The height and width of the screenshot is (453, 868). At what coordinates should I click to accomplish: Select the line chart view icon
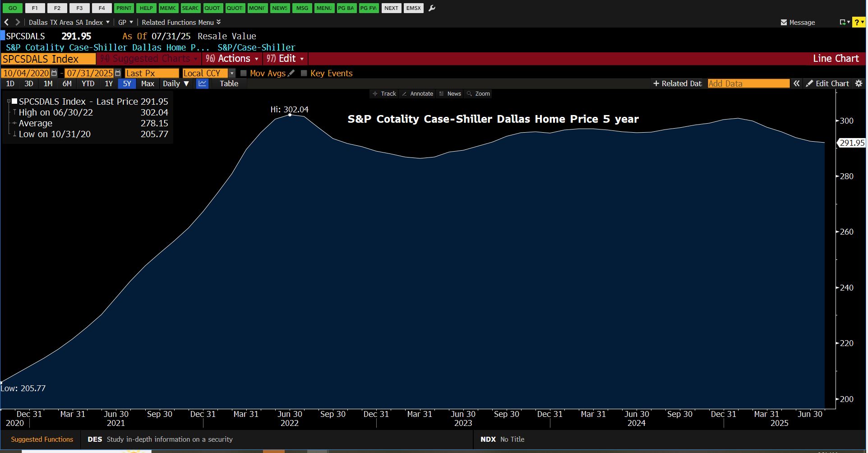tap(202, 83)
